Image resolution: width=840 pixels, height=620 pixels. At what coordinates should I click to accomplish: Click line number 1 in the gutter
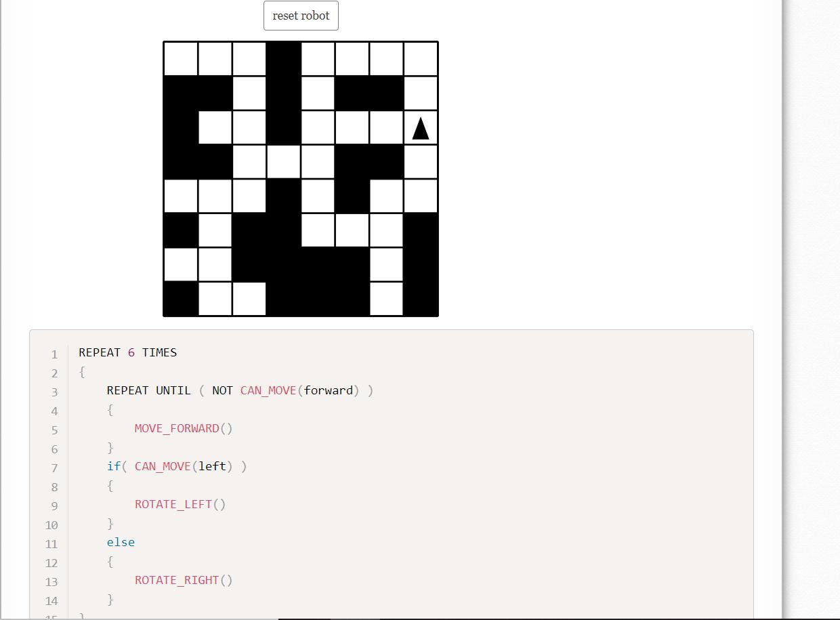coord(54,354)
